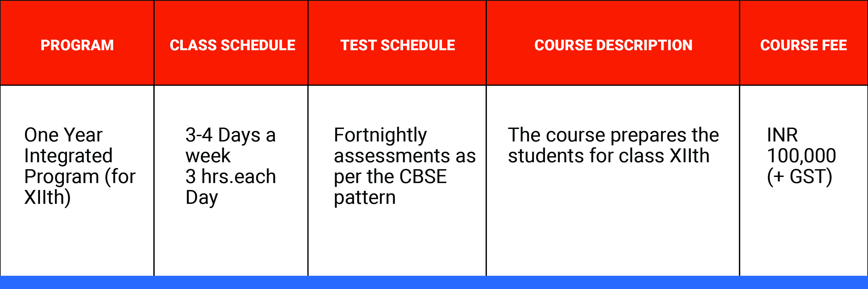Viewport: 868px width, 289px height.
Task: Select the word 'Integrated' in program cell
Action: tap(68, 156)
